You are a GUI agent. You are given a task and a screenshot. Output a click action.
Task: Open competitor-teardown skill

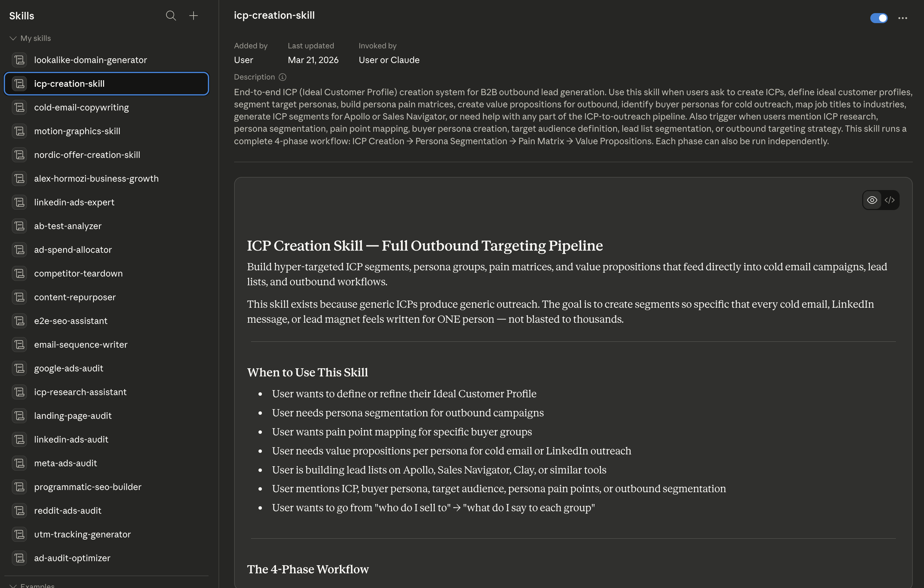click(106, 273)
